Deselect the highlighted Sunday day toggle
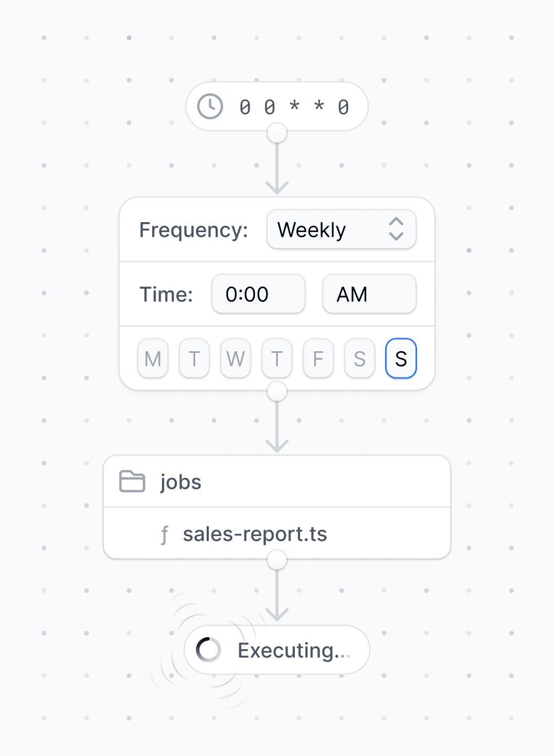The height and width of the screenshot is (756, 554). point(401,359)
